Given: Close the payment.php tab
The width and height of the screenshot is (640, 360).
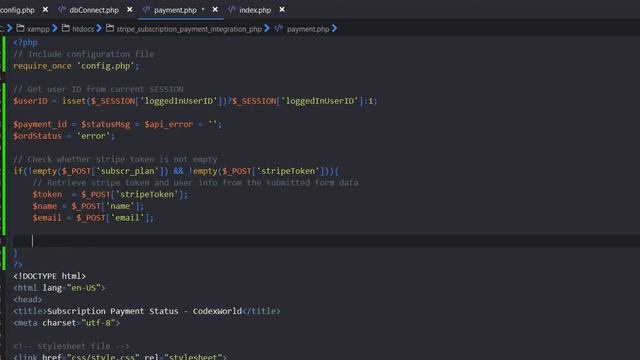Looking at the screenshot, I should coord(215,9).
